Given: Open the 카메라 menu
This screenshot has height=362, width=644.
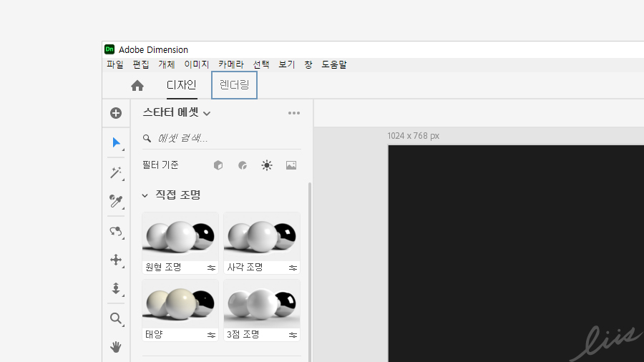Looking at the screenshot, I should click(x=231, y=64).
